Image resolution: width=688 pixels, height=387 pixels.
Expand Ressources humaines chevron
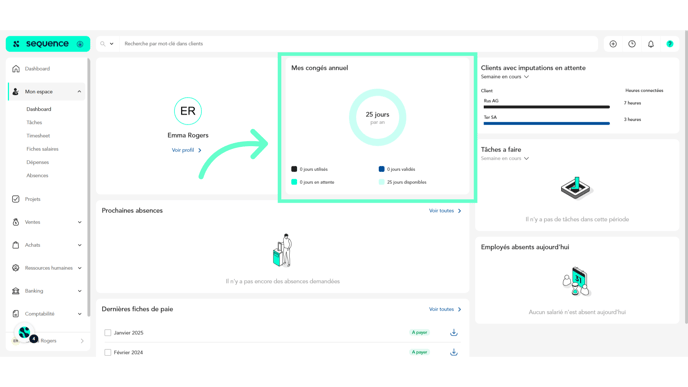[79, 268]
